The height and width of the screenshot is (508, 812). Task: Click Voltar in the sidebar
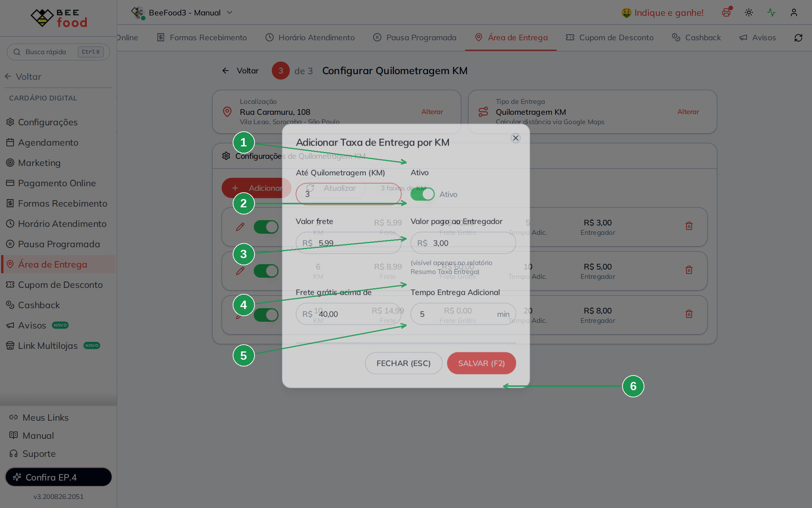23,76
